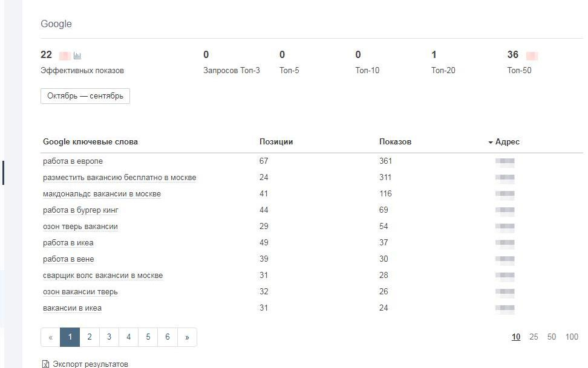The height and width of the screenshot is (368, 588).
Task: Show 25 results per page
Action: (x=534, y=337)
